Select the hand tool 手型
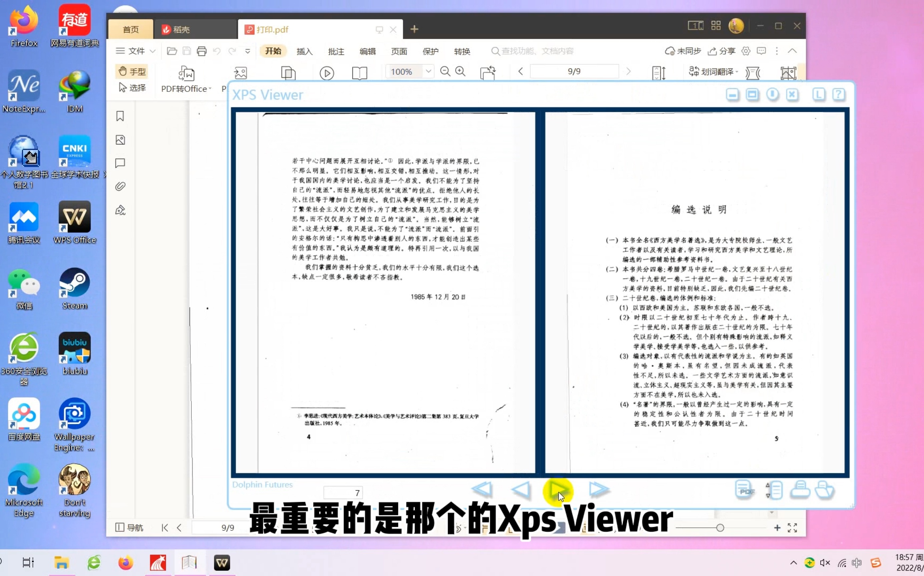924x576 pixels. pyautogui.click(x=132, y=71)
